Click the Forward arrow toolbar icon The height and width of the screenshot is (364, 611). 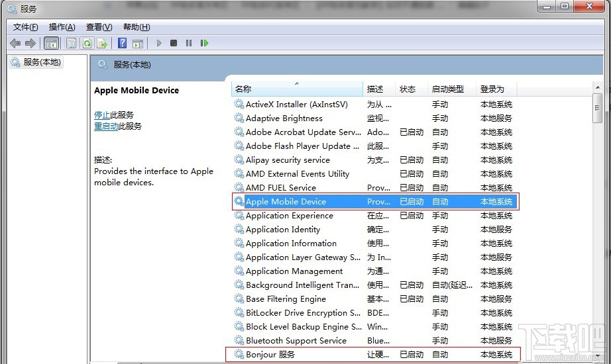tap(30, 43)
